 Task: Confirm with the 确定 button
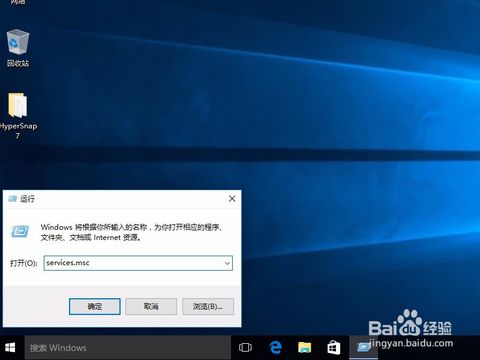95,306
